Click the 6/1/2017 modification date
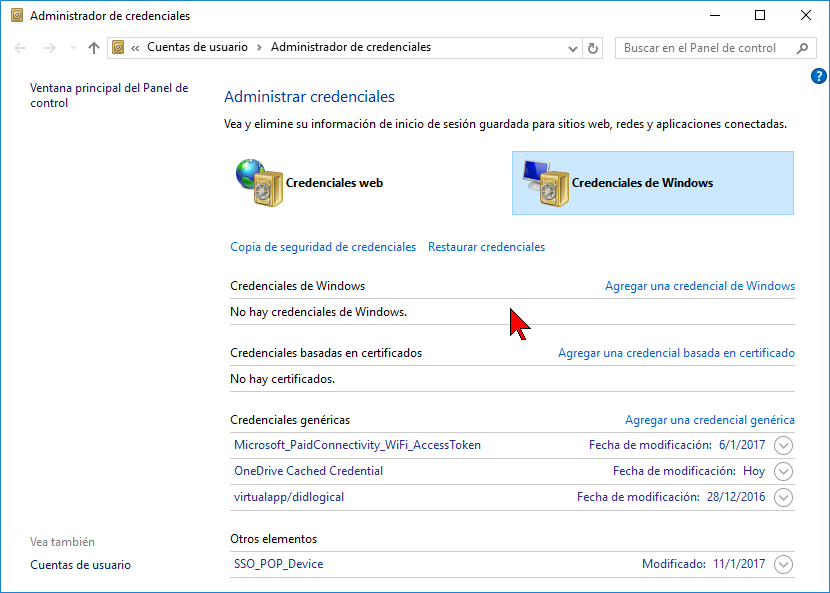 pos(742,445)
